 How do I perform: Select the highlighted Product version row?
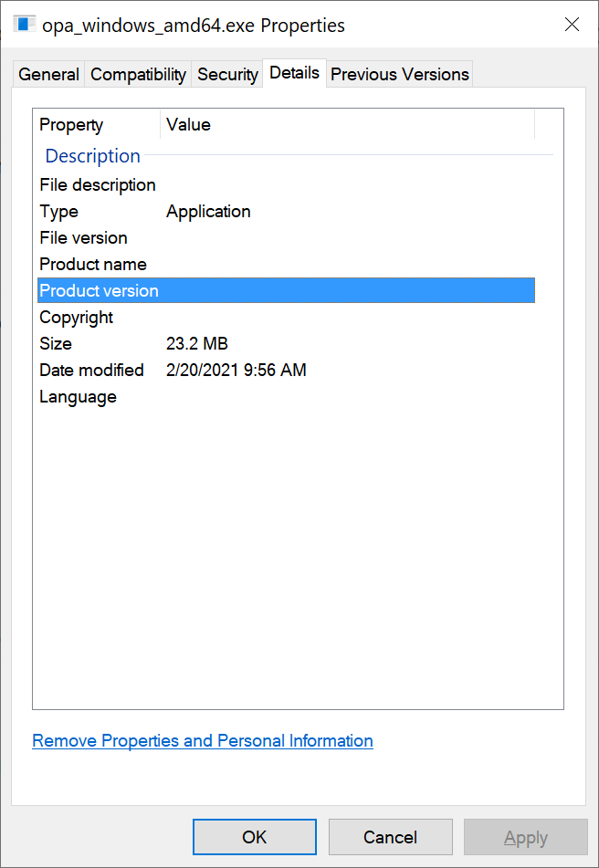point(286,290)
